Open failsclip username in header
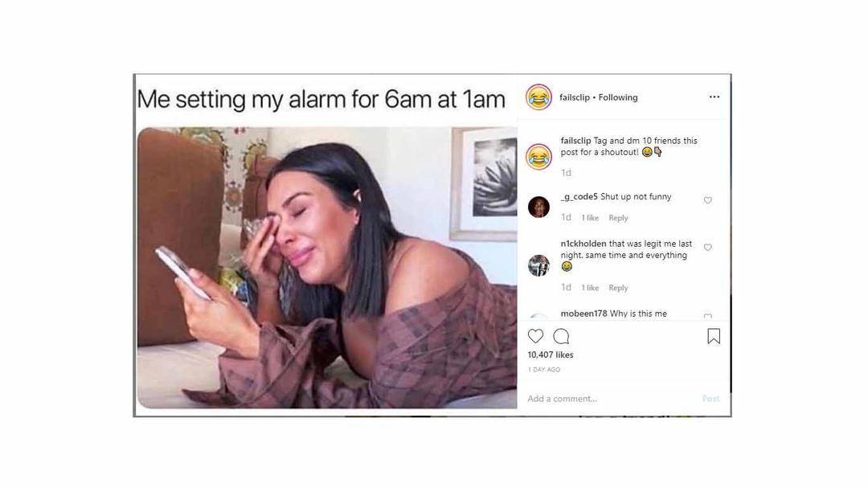The image size is (868, 488). point(575,97)
